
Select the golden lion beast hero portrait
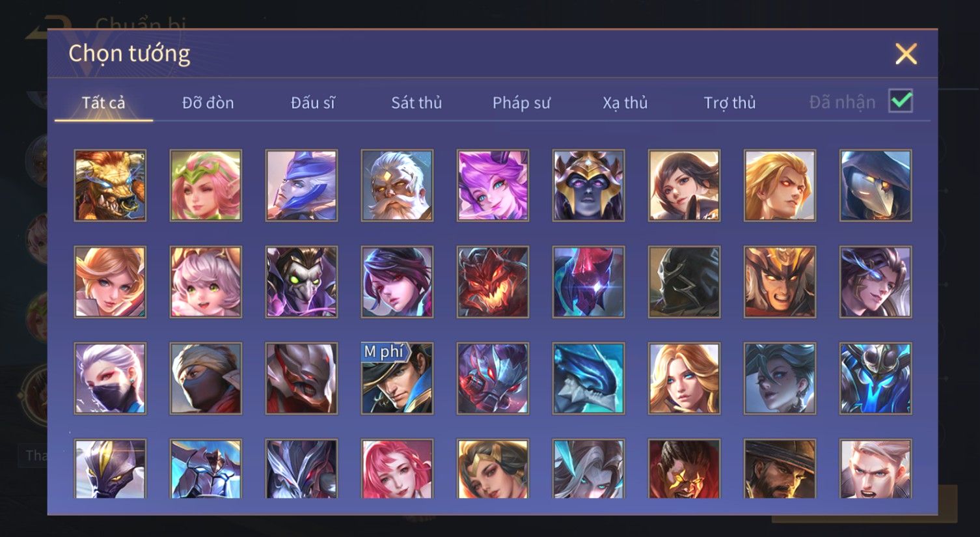(110, 186)
